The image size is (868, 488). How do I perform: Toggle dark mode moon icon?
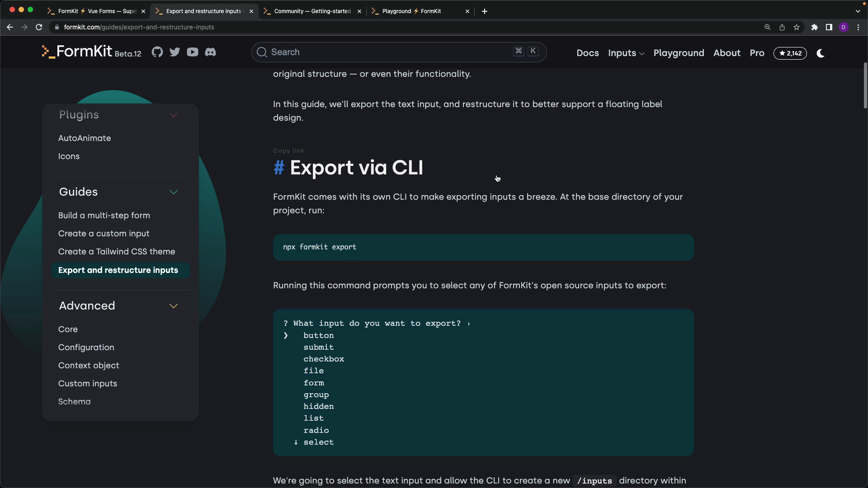[x=821, y=53]
